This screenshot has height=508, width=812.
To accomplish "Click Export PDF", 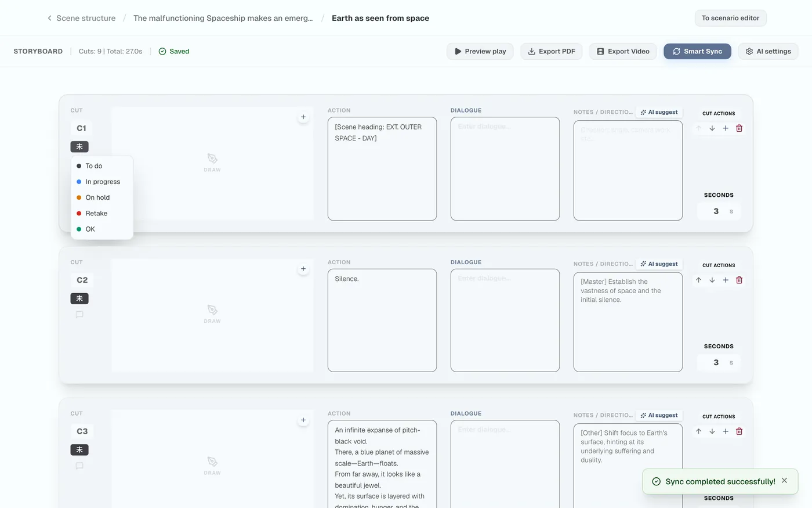I will pyautogui.click(x=551, y=51).
